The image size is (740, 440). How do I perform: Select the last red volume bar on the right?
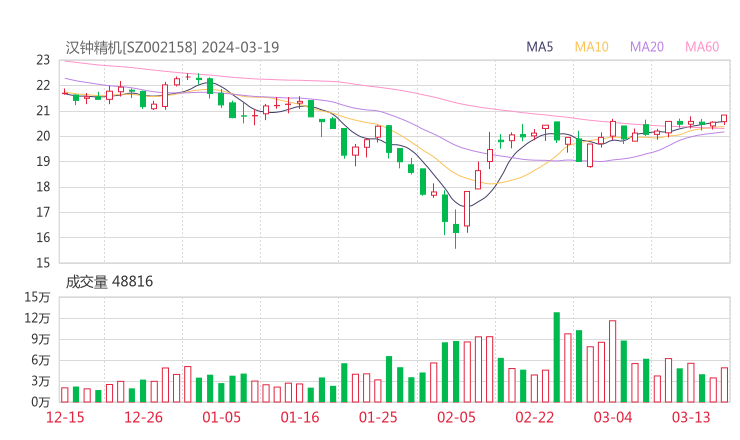724,385
